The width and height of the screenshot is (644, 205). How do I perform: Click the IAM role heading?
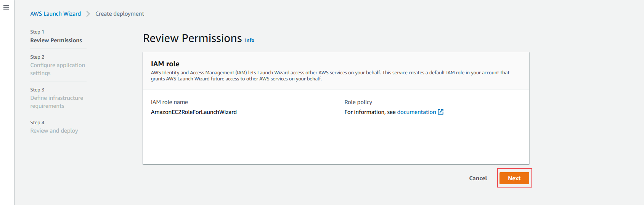(165, 64)
